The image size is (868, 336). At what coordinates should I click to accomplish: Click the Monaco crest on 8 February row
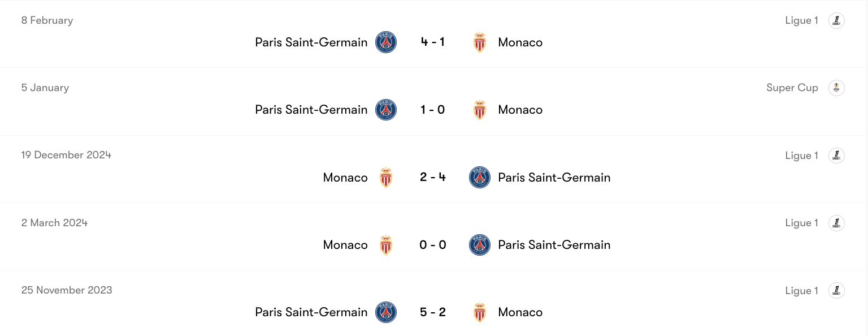(x=480, y=42)
